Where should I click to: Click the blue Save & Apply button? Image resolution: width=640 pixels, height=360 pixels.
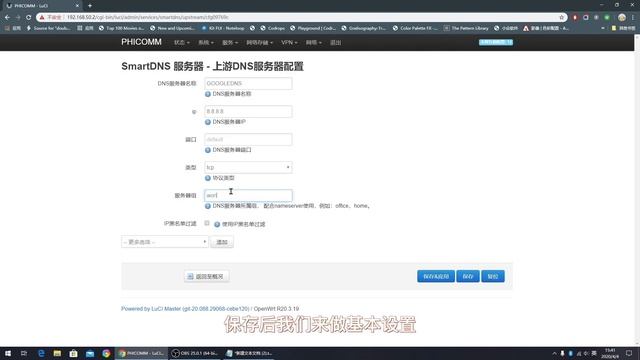436,276
